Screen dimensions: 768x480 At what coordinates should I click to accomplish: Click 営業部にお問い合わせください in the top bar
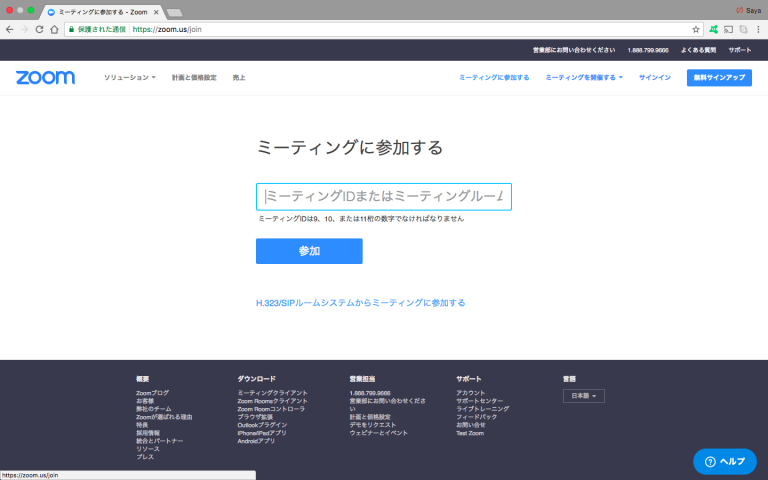[x=574, y=50]
